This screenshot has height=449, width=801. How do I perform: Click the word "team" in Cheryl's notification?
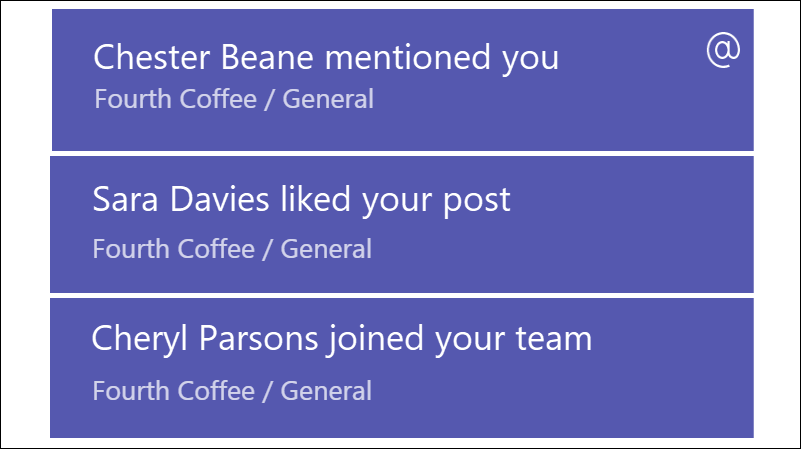pyautogui.click(x=554, y=339)
